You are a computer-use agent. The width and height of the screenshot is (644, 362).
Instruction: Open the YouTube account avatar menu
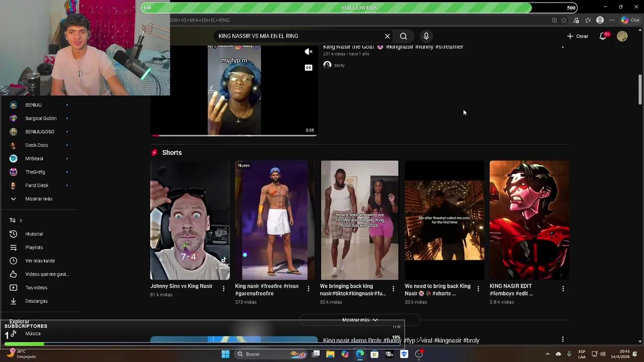click(x=622, y=36)
